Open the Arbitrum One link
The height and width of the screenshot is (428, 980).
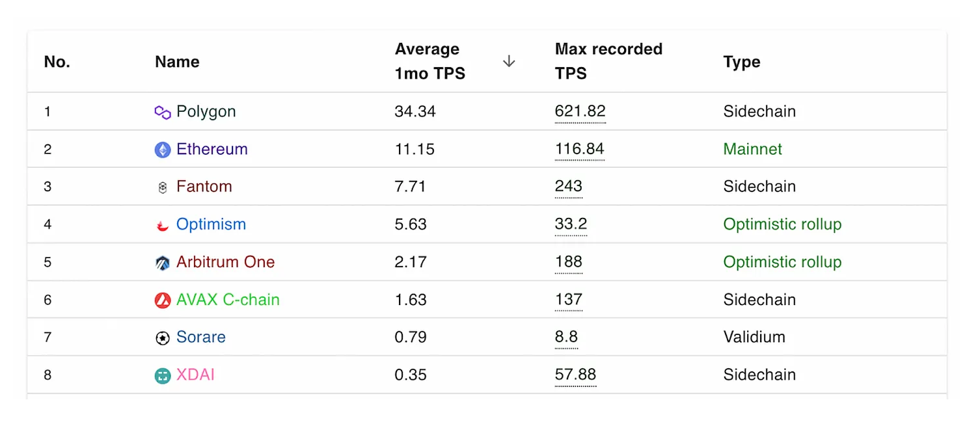click(x=226, y=262)
